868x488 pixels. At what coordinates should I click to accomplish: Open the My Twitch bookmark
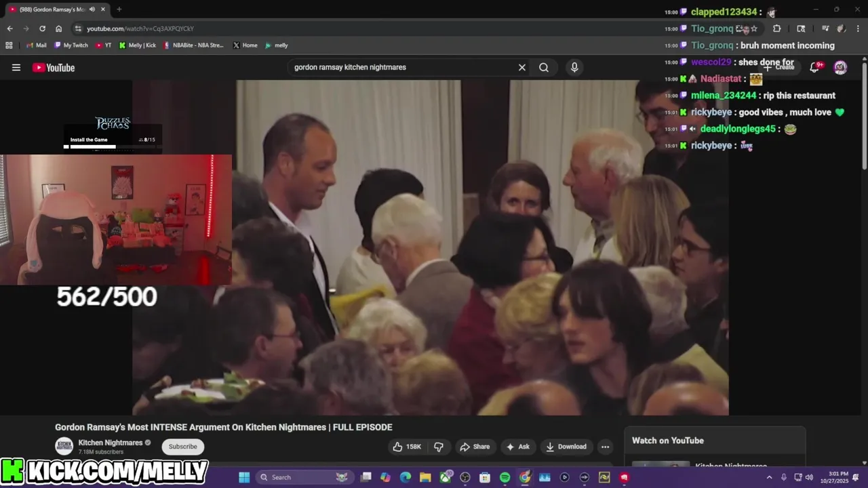coord(71,45)
